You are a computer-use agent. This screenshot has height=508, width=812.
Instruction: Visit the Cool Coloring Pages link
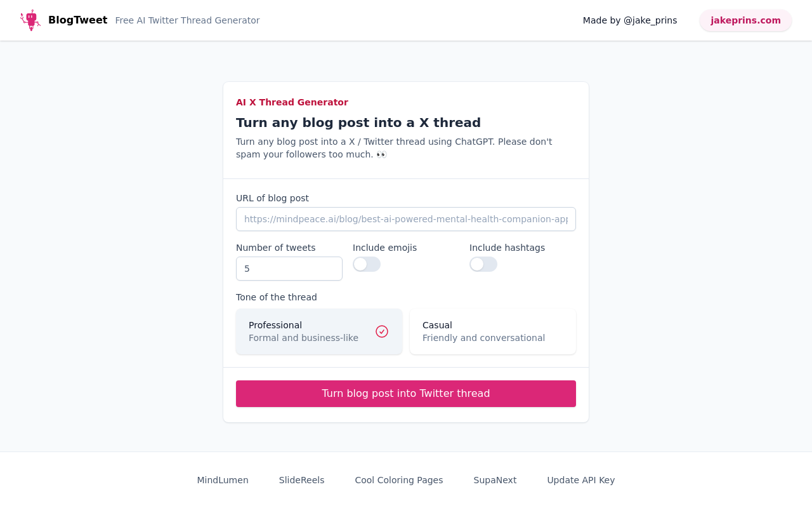(x=399, y=480)
